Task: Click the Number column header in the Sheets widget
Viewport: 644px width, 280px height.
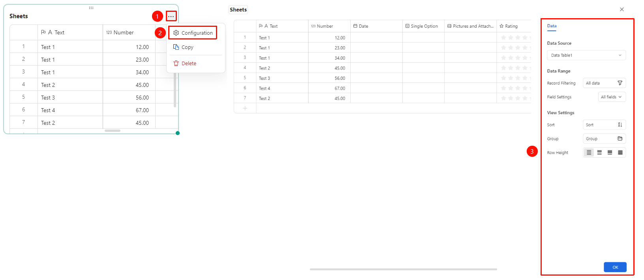Action: tap(129, 32)
